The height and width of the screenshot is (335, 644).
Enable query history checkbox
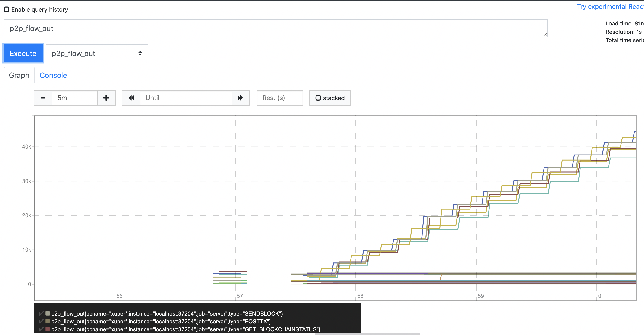[x=6, y=9]
